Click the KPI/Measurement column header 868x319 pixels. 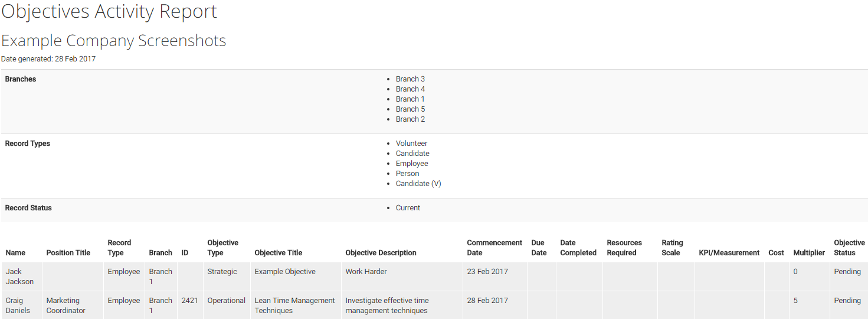pyautogui.click(x=729, y=253)
